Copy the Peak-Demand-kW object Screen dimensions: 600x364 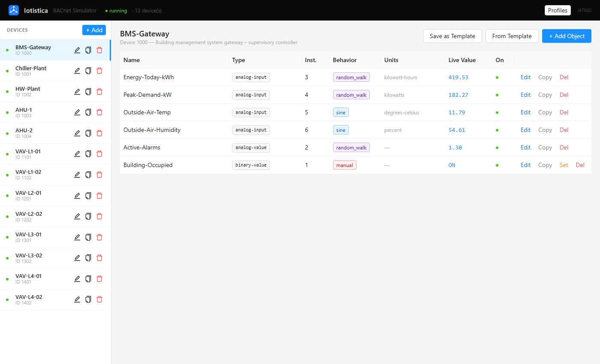(x=545, y=95)
